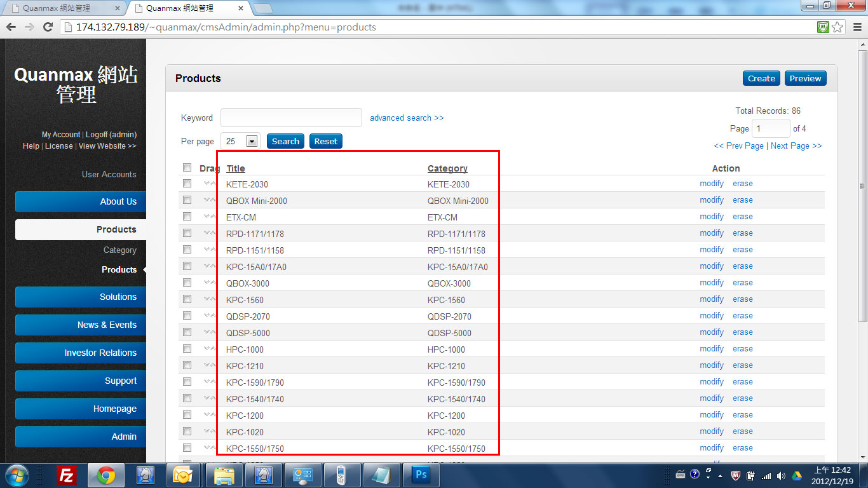Check the box for QBOX Mini-2000 row

pyautogui.click(x=187, y=200)
